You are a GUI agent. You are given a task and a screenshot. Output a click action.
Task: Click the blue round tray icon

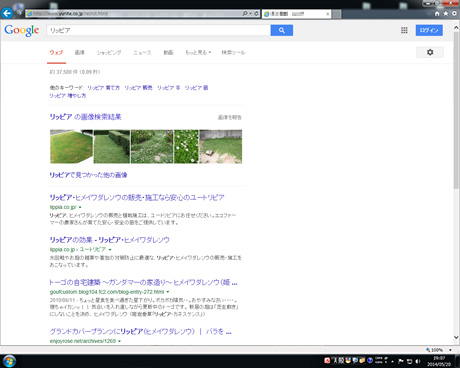pyautogui.click(x=370, y=360)
